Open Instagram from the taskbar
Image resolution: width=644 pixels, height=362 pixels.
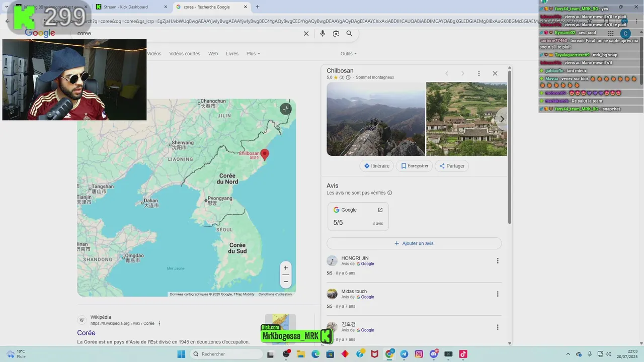(419, 354)
